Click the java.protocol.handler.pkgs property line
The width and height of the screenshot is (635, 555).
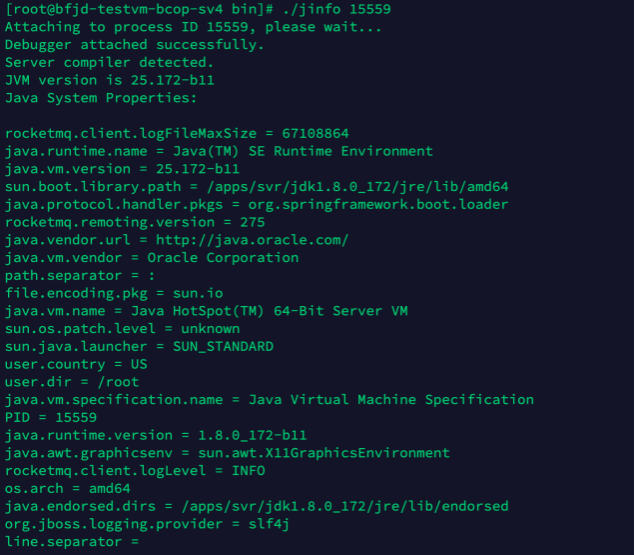pyautogui.click(x=256, y=205)
